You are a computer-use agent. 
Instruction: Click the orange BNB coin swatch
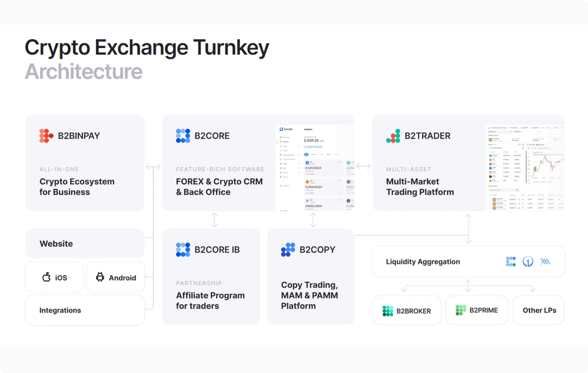(307, 182)
